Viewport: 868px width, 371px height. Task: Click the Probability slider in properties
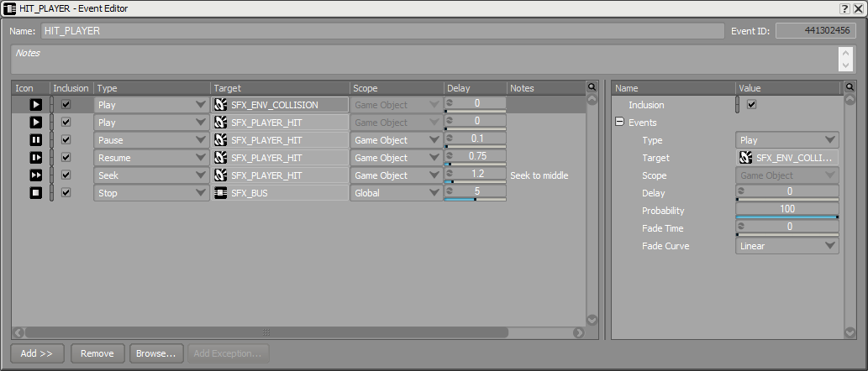click(787, 212)
